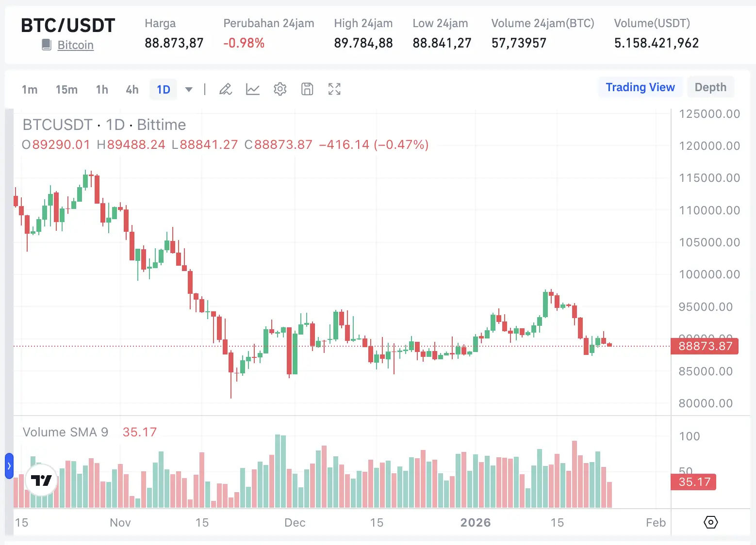This screenshot has width=756, height=545.
Task: Select the drawing tools pencil icon
Action: (225, 89)
